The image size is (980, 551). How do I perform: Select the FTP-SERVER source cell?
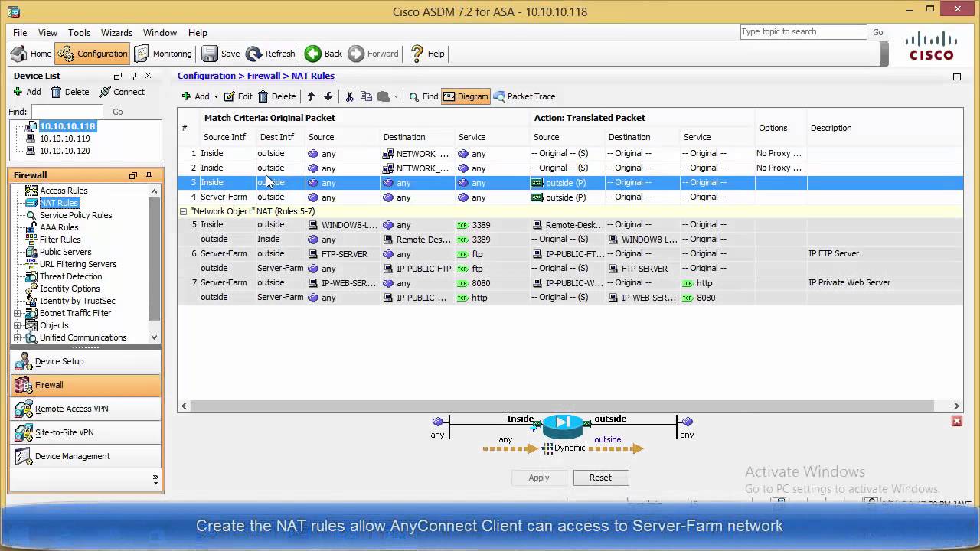tap(344, 254)
